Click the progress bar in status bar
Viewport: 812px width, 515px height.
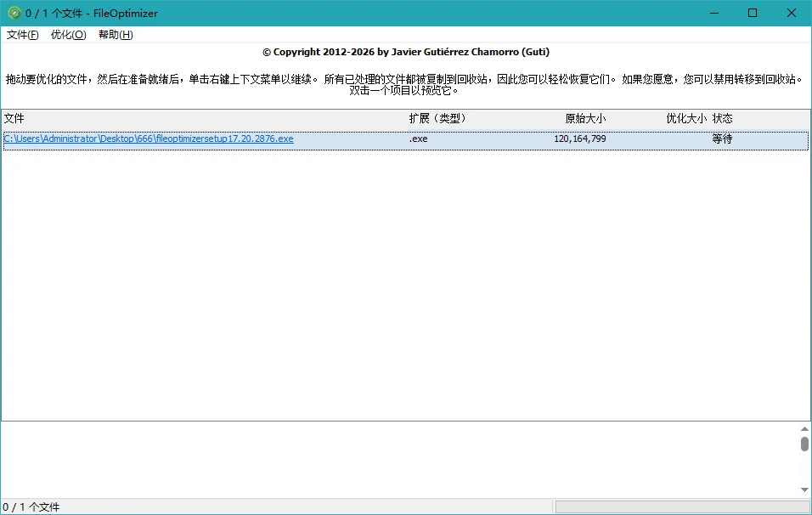coord(682,507)
